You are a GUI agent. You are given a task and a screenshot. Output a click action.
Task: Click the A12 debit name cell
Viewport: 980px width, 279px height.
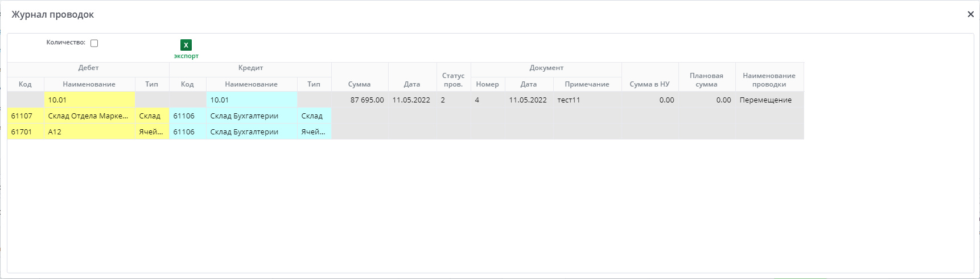[89, 132]
